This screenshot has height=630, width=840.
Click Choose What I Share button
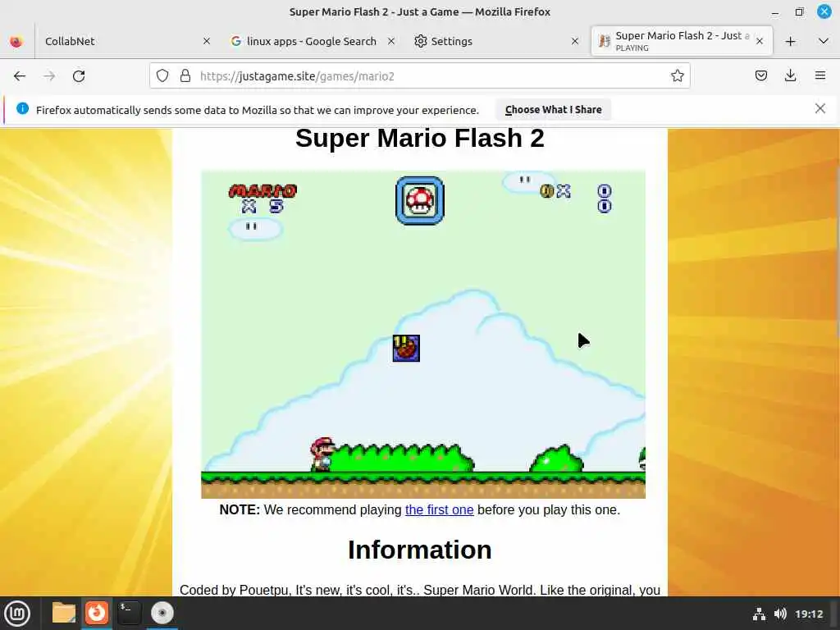(x=554, y=109)
